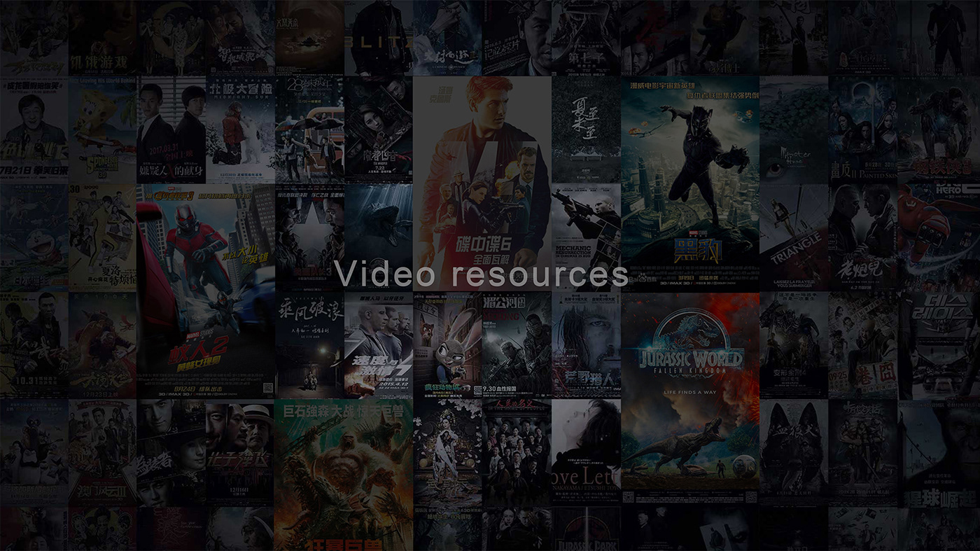The width and height of the screenshot is (980, 551).
Task: Select the Triangle movie poster
Action: 793,237
